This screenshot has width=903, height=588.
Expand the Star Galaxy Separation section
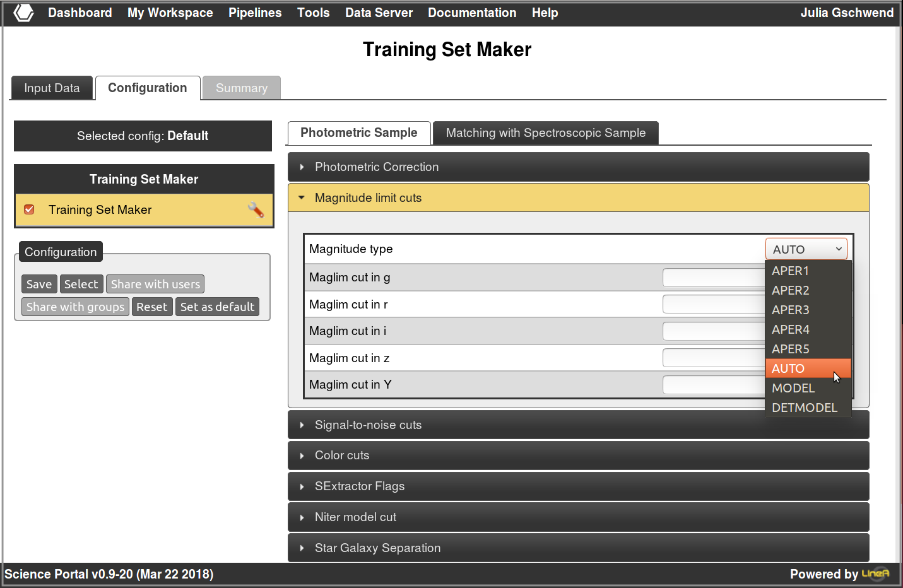point(578,548)
